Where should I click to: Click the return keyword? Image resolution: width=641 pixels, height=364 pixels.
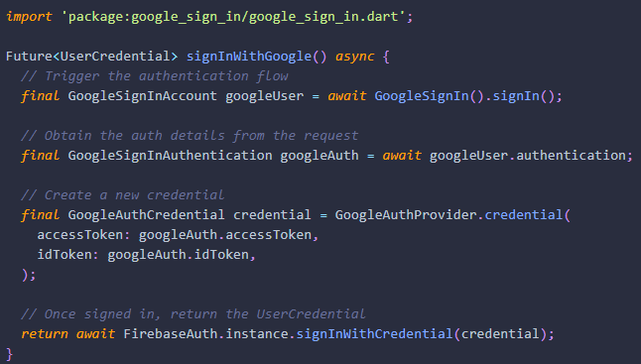[45, 334]
